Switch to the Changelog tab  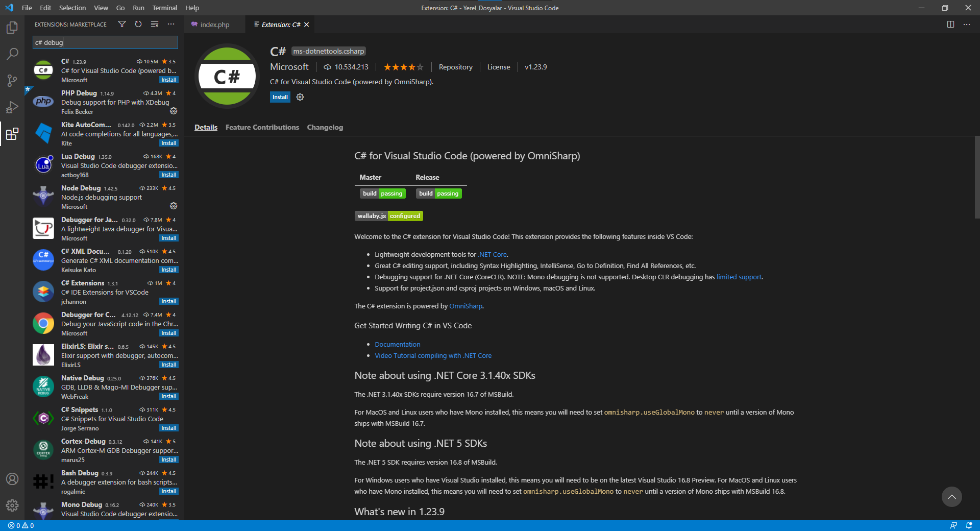tap(325, 127)
